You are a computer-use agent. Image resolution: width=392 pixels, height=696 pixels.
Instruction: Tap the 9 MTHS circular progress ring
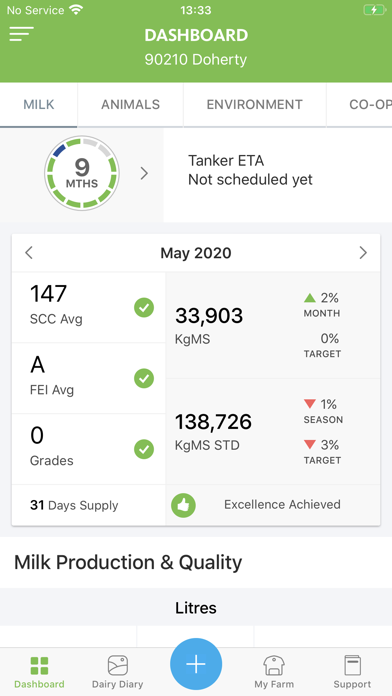pos(82,173)
